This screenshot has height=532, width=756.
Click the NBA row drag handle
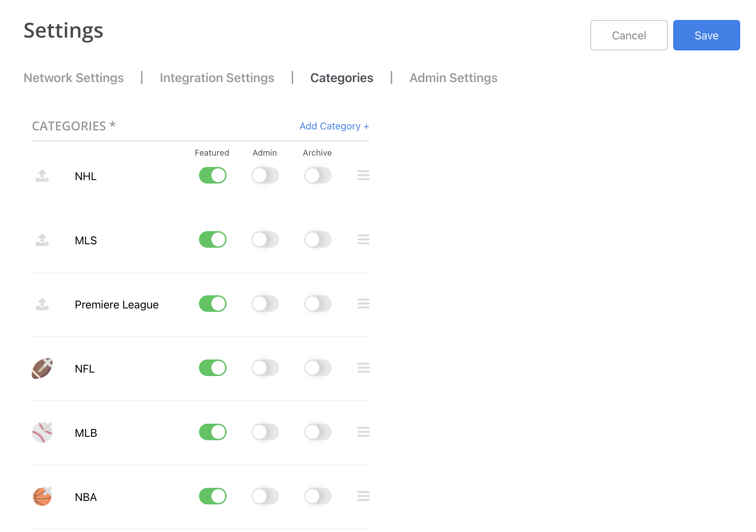pos(363,496)
